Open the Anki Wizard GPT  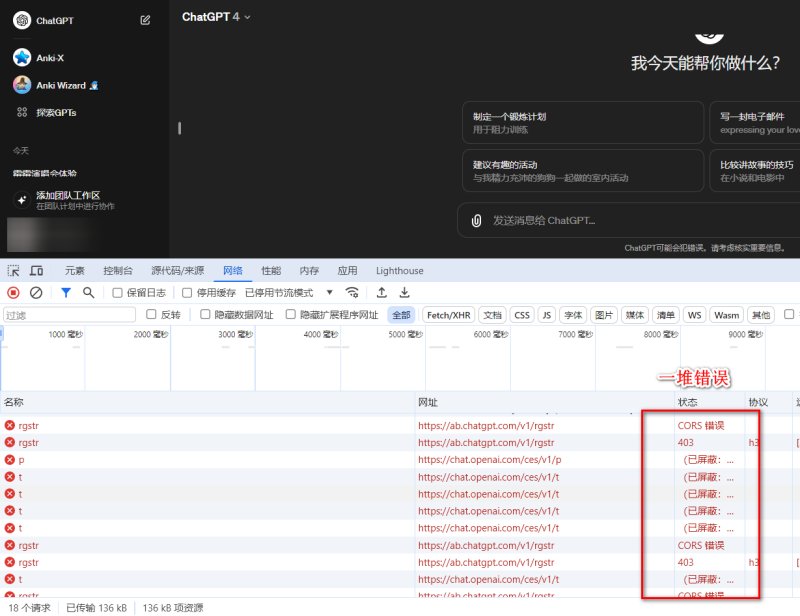tap(56, 85)
